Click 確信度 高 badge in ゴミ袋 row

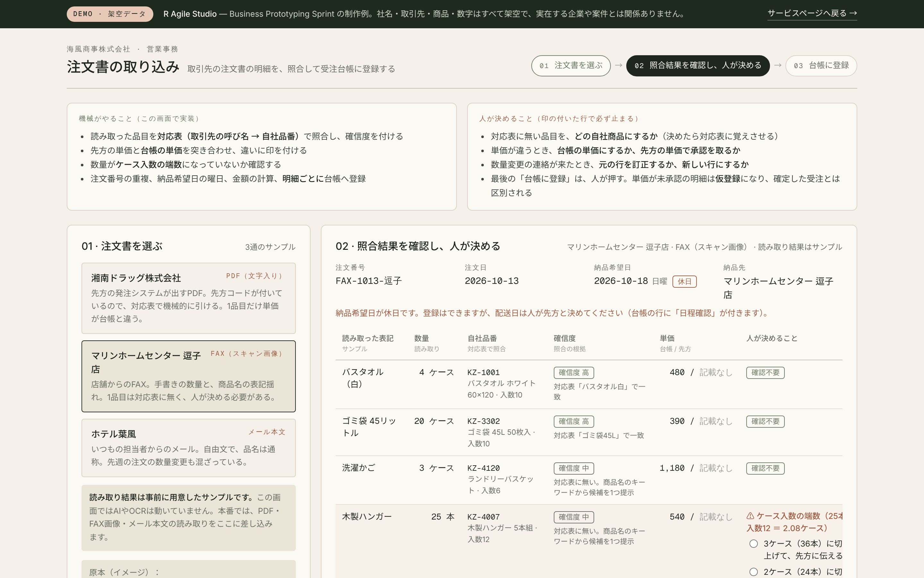click(x=574, y=422)
